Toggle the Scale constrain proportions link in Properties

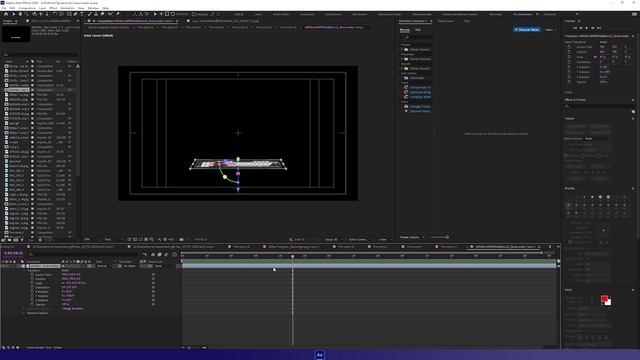595,57
